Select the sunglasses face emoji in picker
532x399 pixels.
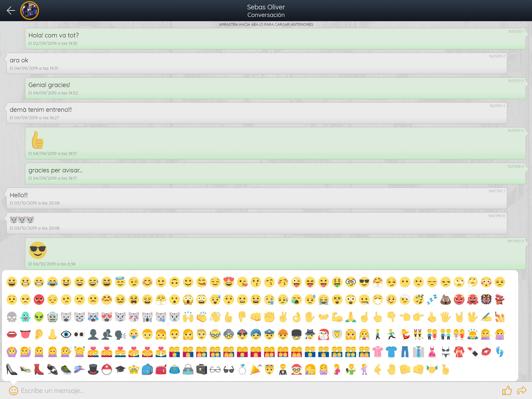point(364,282)
